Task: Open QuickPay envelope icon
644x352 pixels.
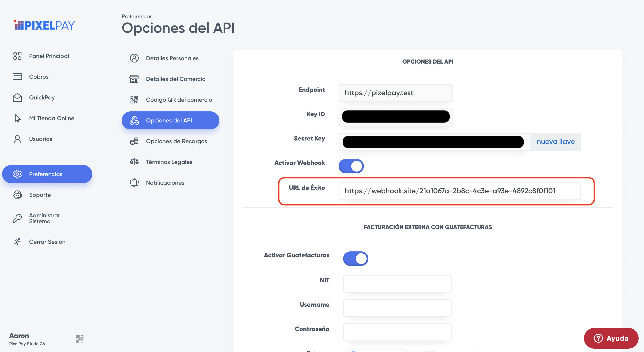Action: pos(17,97)
